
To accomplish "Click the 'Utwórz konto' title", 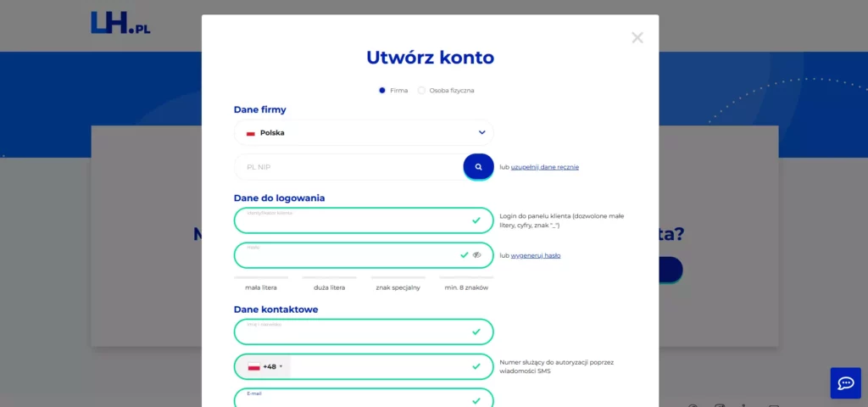I will pyautogui.click(x=430, y=57).
